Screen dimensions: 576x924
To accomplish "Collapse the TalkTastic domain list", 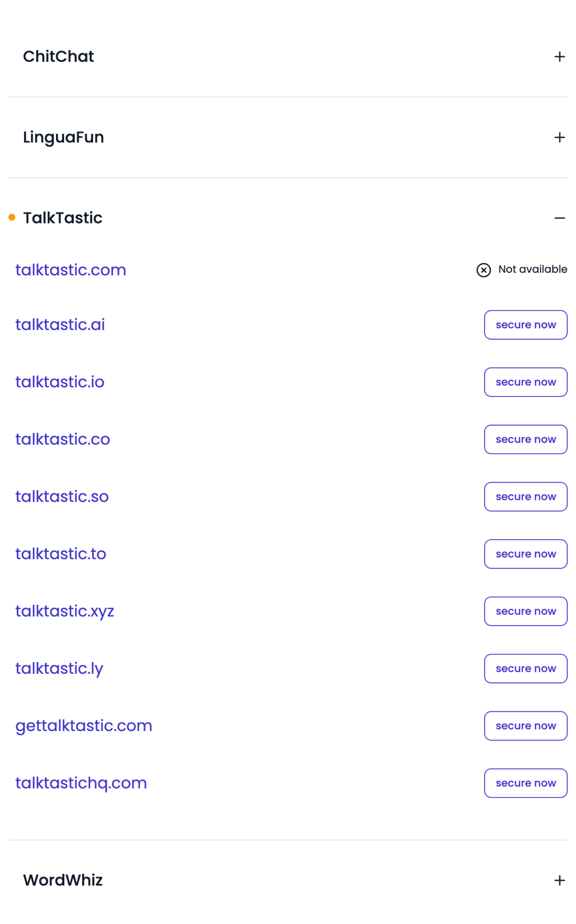I will coord(559,218).
